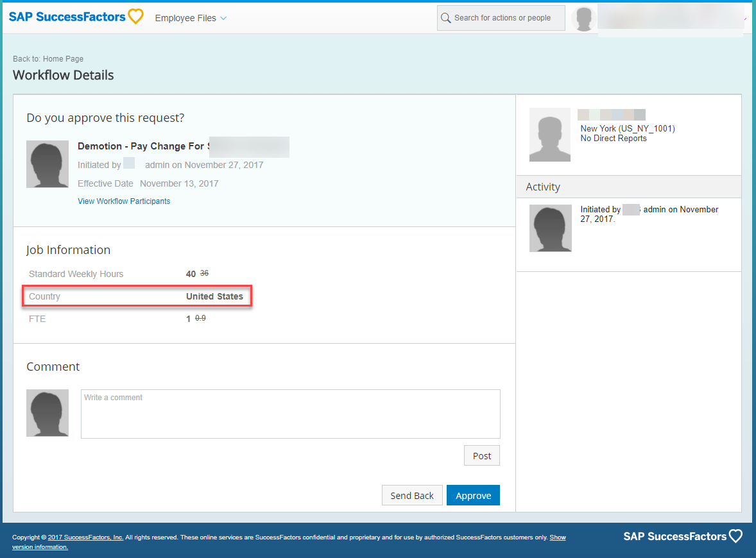Open View Workflow Participants link
This screenshot has height=558, width=756.
click(124, 201)
